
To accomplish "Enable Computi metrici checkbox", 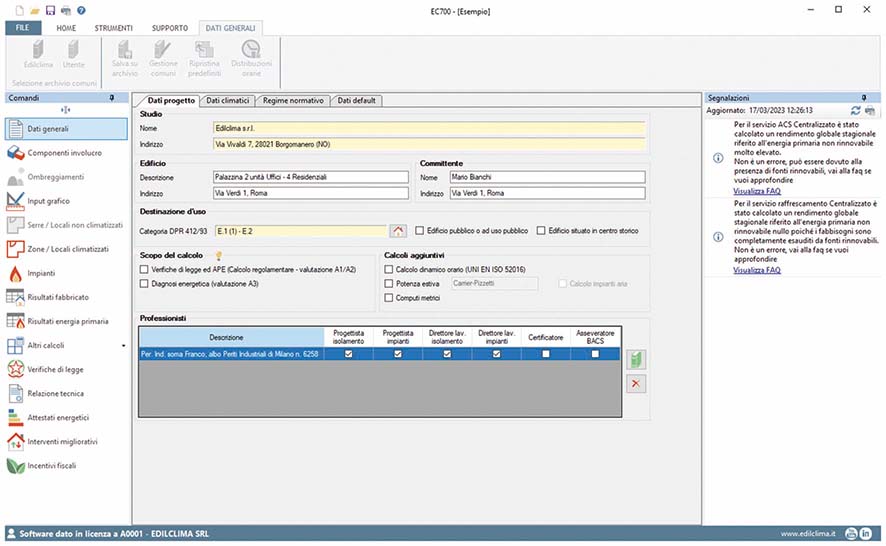I will (x=389, y=298).
